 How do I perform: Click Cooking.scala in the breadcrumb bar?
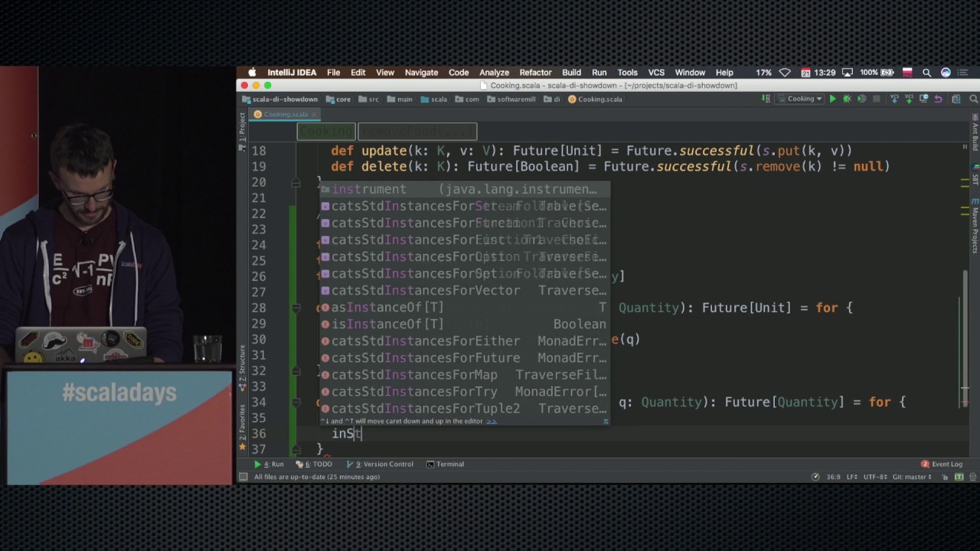point(595,99)
